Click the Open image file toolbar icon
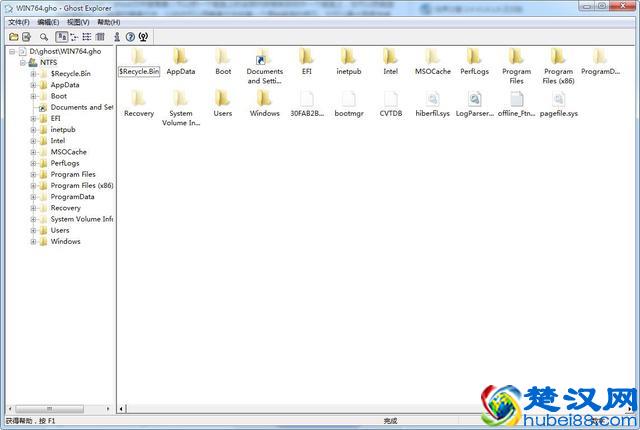This screenshot has height=430, width=640. pyautogui.click(x=13, y=36)
